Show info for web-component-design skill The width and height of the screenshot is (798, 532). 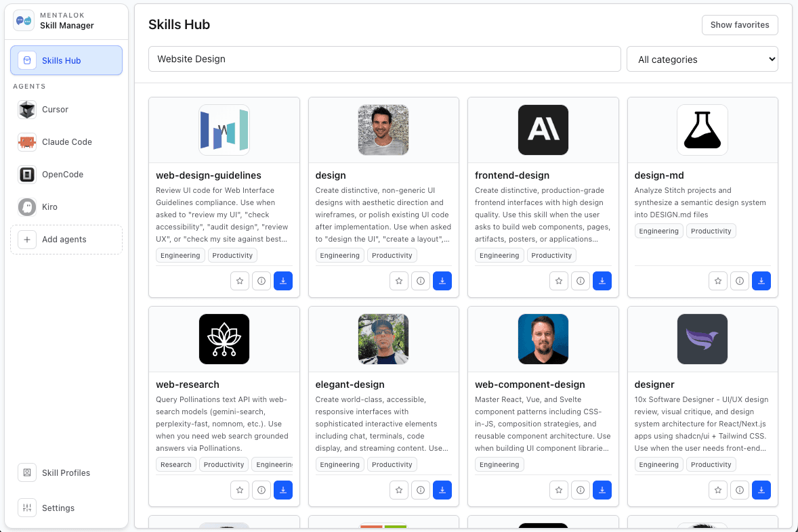(x=581, y=490)
